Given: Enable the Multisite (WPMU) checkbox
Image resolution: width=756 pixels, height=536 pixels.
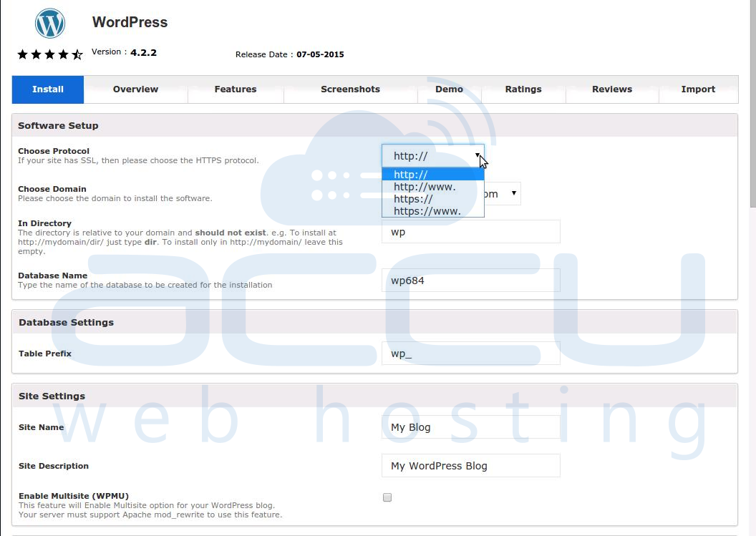Looking at the screenshot, I should pyautogui.click(x=387, y=497).
